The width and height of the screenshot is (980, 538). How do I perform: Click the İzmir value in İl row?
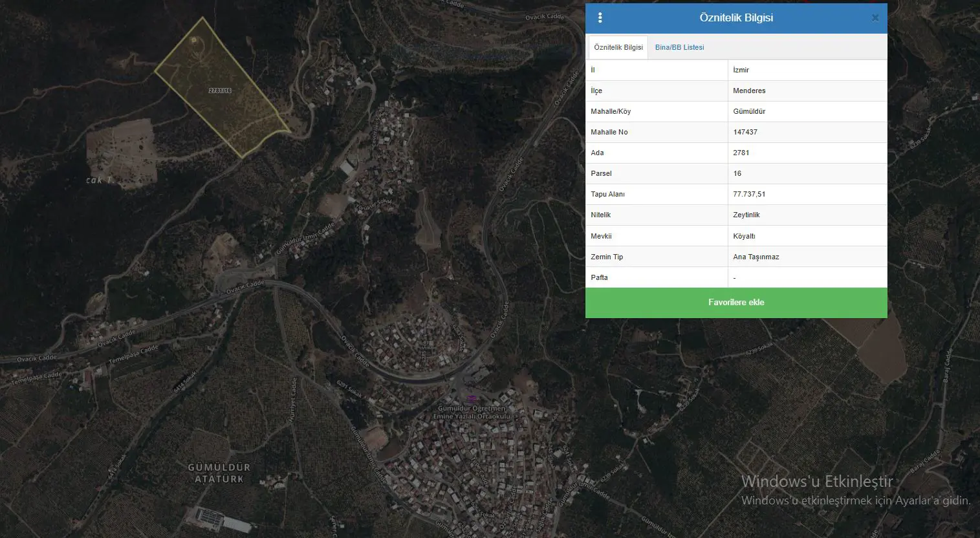tap(741, 70)
